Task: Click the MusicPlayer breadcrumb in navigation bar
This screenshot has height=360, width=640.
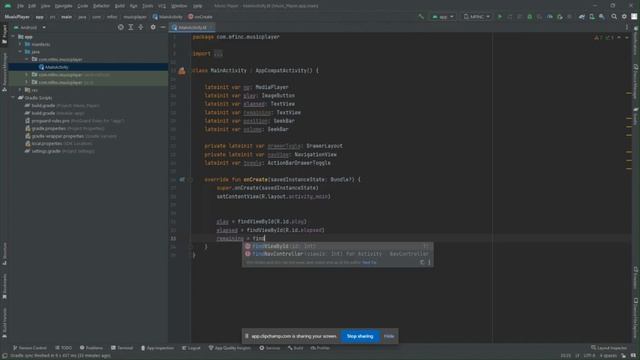Action: coord(17,17)
